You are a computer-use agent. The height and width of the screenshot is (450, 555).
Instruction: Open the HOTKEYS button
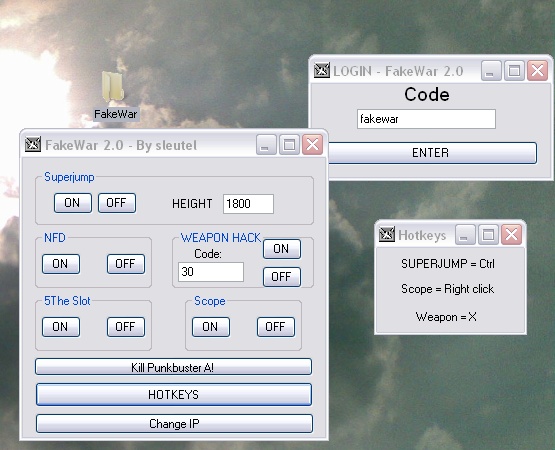pos(174,394)
